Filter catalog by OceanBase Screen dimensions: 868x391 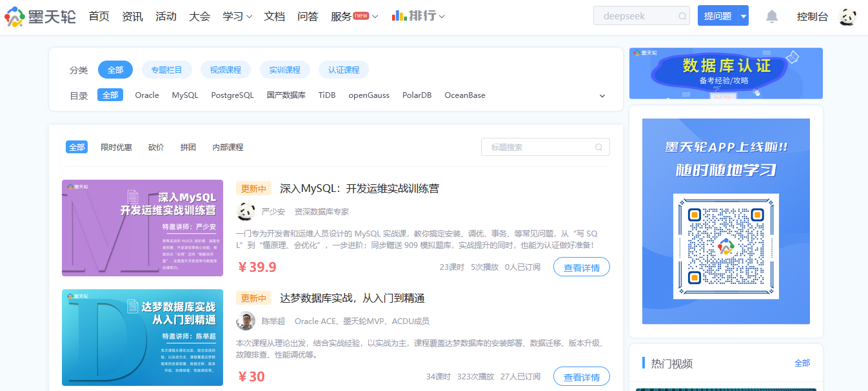tap(465, 95)
